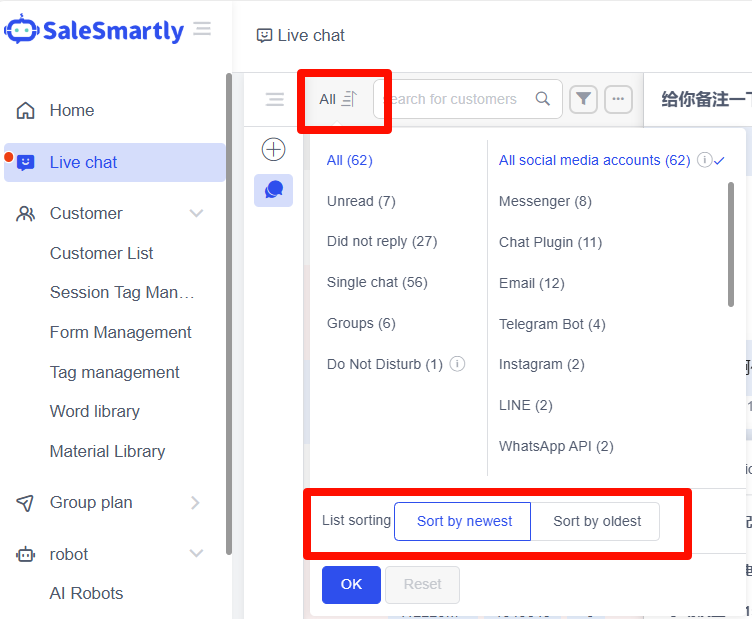
Task: Collapse the Customer menu section
Action: (x=196, y=213)
